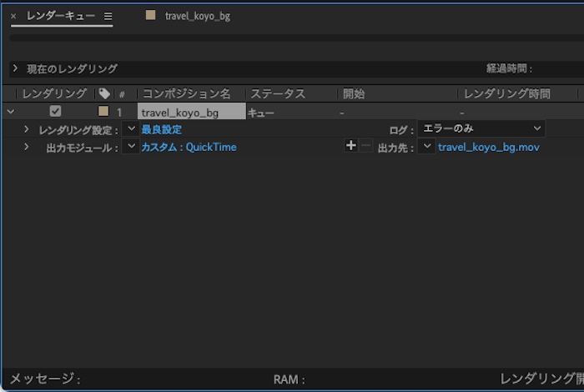Collapse the travel_koyo_bg render item row

pyautogui.click(x=10, y=111)
